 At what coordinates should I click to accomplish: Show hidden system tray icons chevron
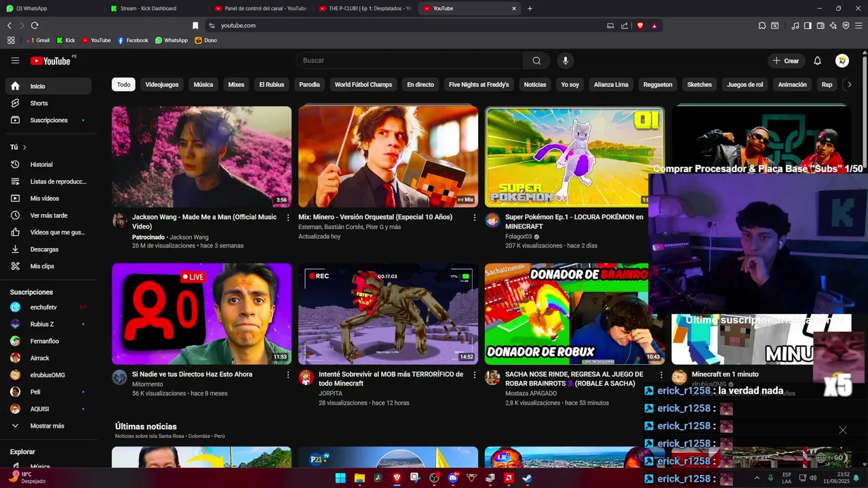coord(757,478)
